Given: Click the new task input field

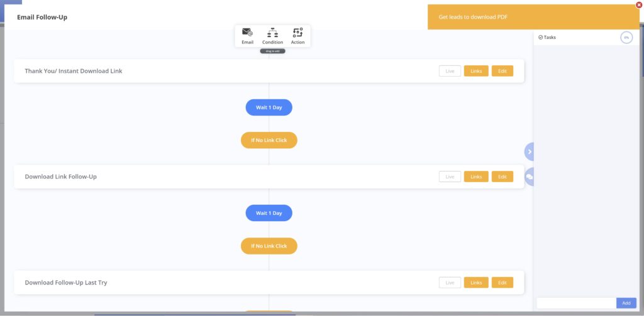Looking at the screenshot, I should (577, 303).
